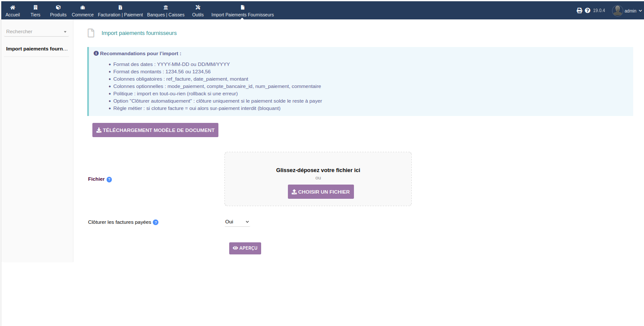Open the Produits cube icon

pyautogui.click(x=58, y=7)
